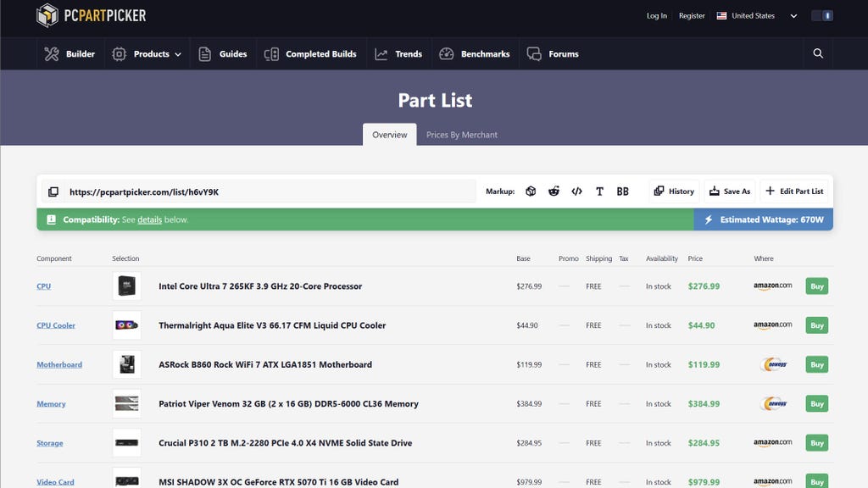Click ASRock B860 motherboard thumbnail
This screenshot has height=488, width=868.
point(127,364)
